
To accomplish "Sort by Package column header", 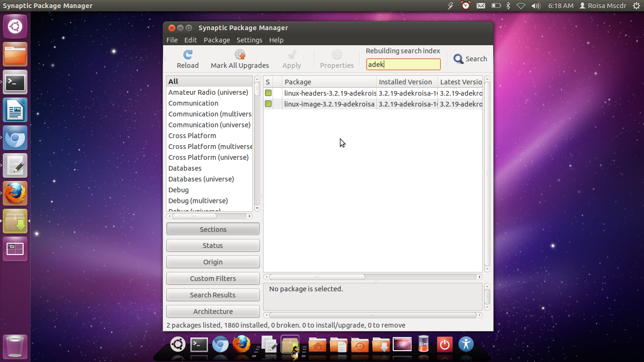I will click(329, 82).
